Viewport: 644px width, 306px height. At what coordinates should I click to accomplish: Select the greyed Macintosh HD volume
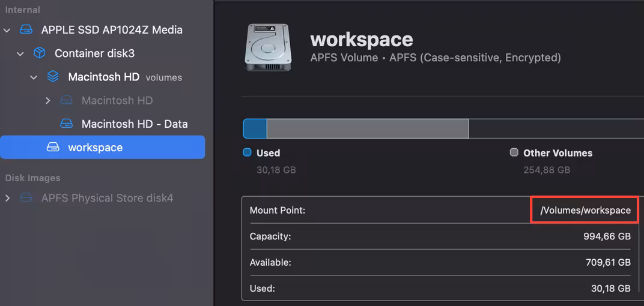point(117,100)
